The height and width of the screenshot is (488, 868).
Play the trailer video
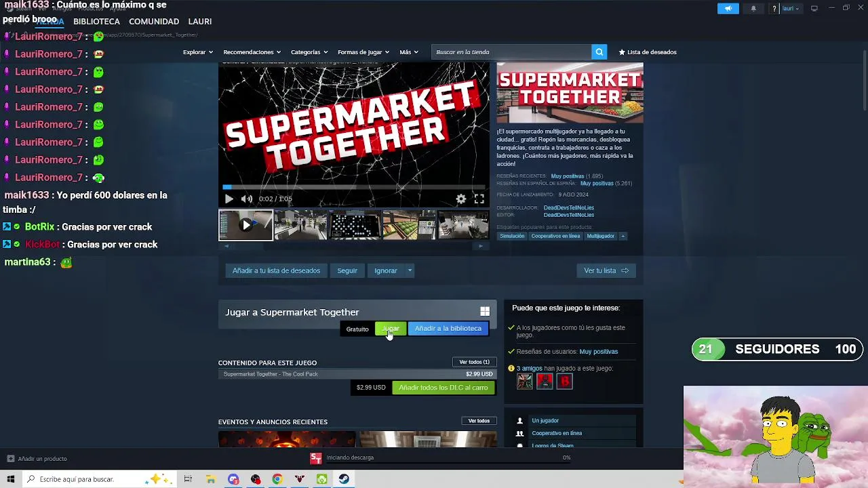click(x=229, y=199)
